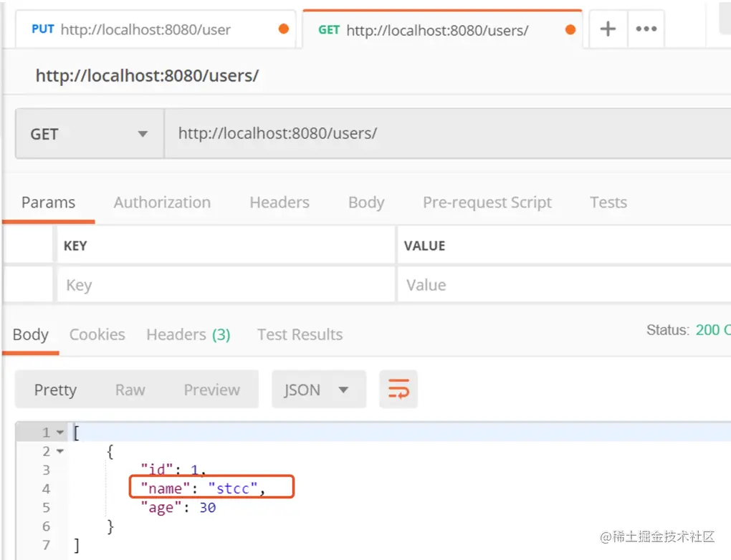Collapse JSON array at line 1

click(60, 433)
